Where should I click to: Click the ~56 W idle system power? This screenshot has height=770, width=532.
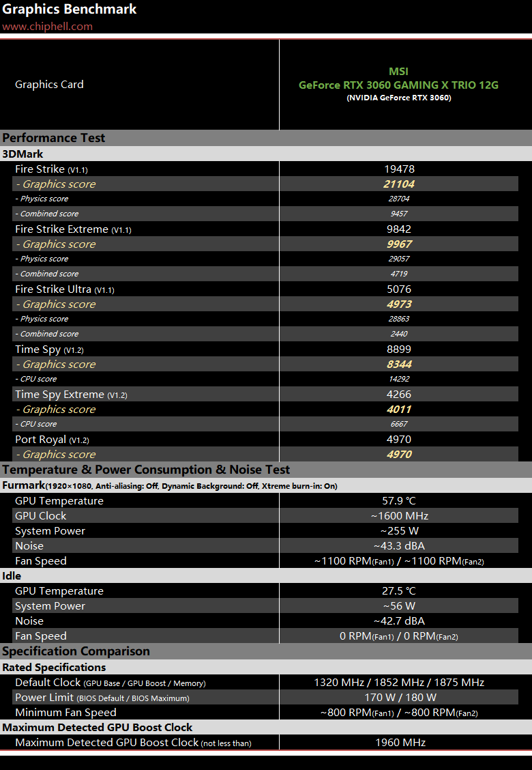(400, 606)
